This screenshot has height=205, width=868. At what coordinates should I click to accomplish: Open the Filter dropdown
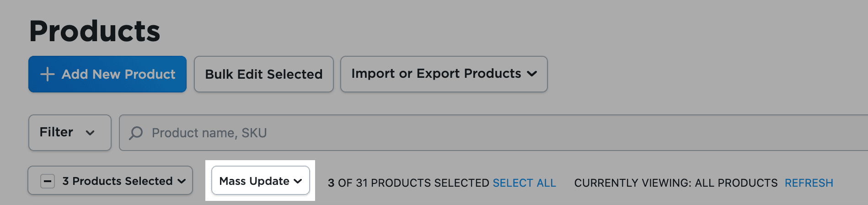point(70,133)
